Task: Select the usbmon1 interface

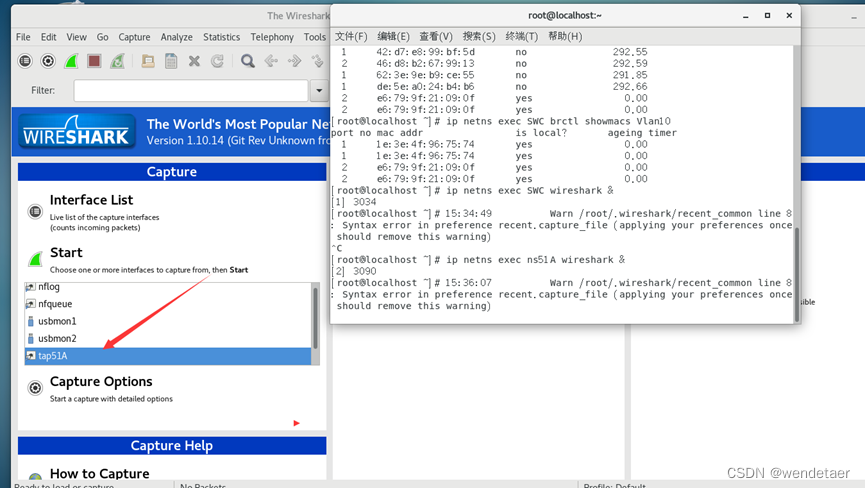Action: pyautogui.click(x=168, y=321)
